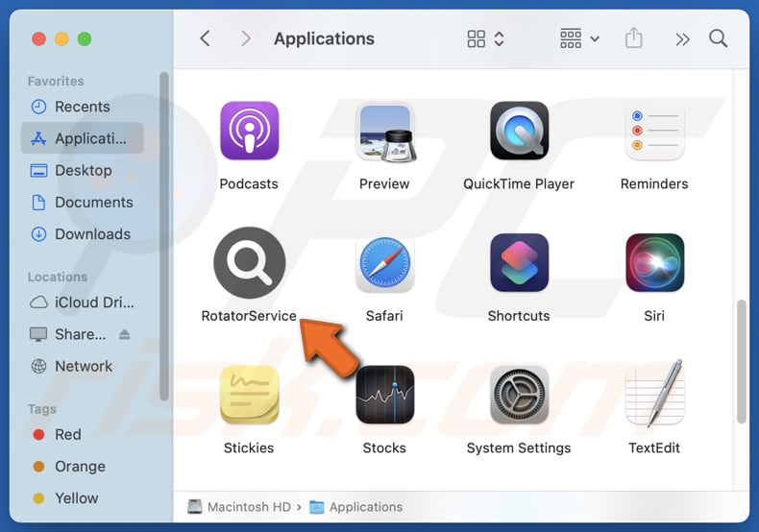The width and height of the screenshot is (759, 532).
Task: Select the Orange tag
Action: (x=83, y=467)
